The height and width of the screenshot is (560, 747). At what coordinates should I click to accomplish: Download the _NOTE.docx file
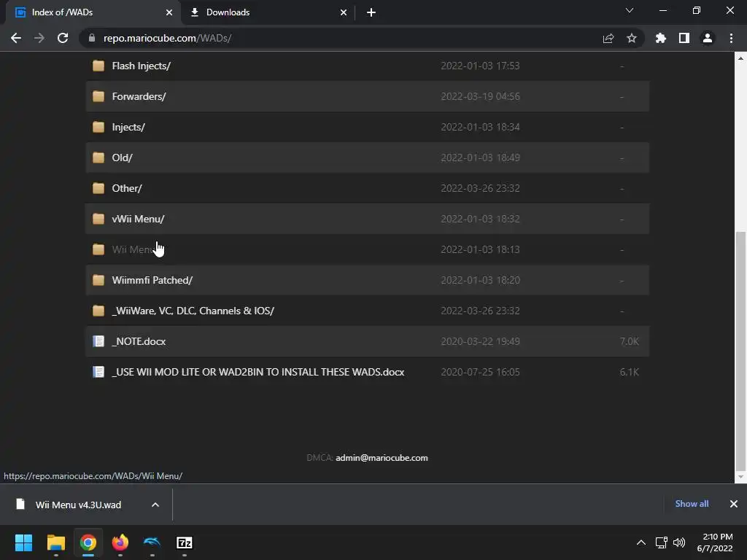point(139,341)
